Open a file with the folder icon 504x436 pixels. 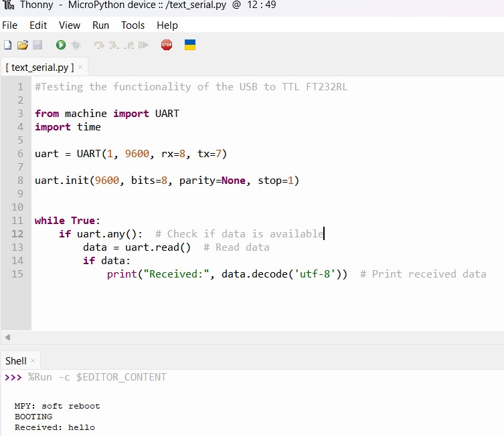click(23, 45)
